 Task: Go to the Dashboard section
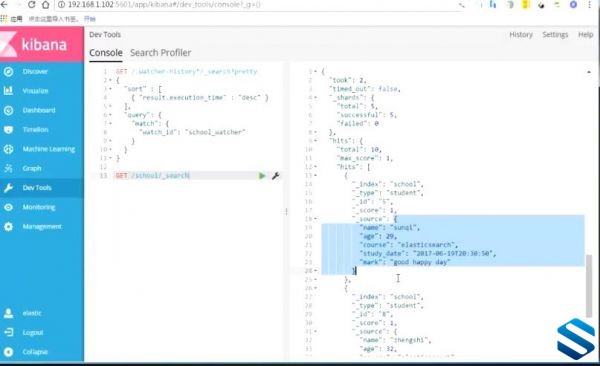coord(39,110)
